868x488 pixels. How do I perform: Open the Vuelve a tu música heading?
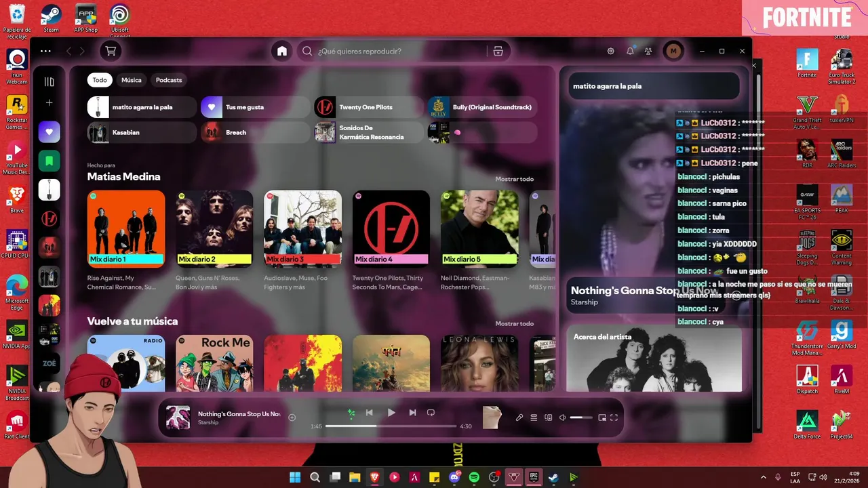[132, 321]
